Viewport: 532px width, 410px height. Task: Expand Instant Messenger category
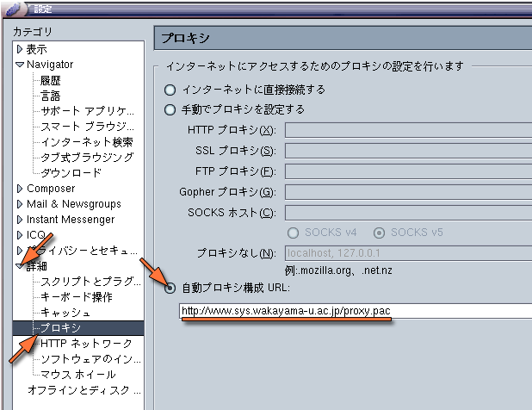19,220
